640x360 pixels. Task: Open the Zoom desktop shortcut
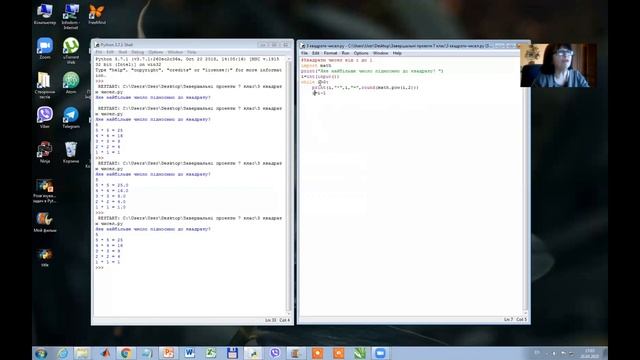click(x=45, y=48)
